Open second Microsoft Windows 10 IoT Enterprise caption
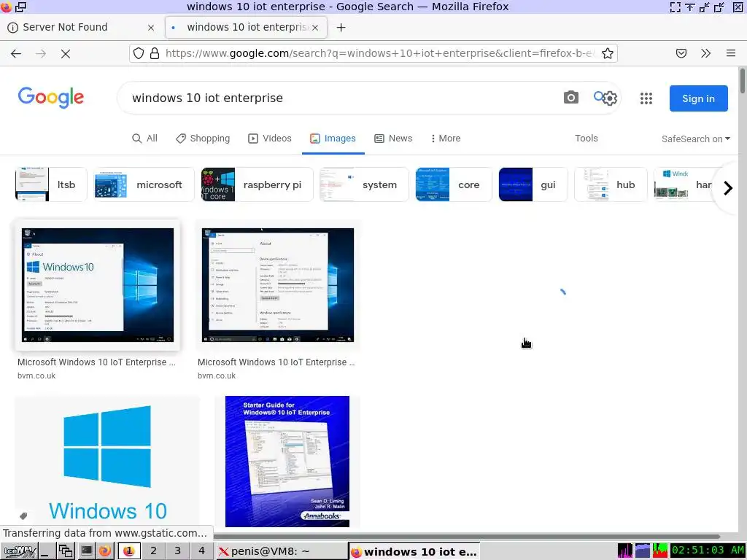 coord(276,362)
